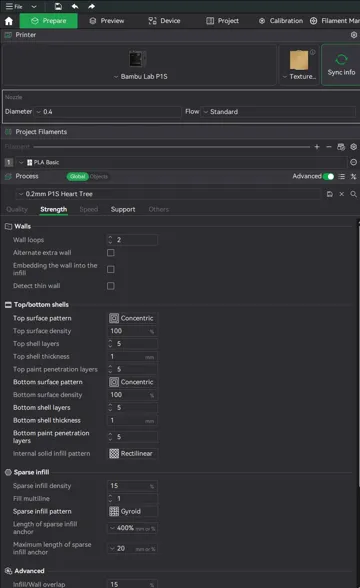The image size is (360, 588).
Task: Edit the Top shell thickness field
Action: pyautogui.click(x=132, y=357)
